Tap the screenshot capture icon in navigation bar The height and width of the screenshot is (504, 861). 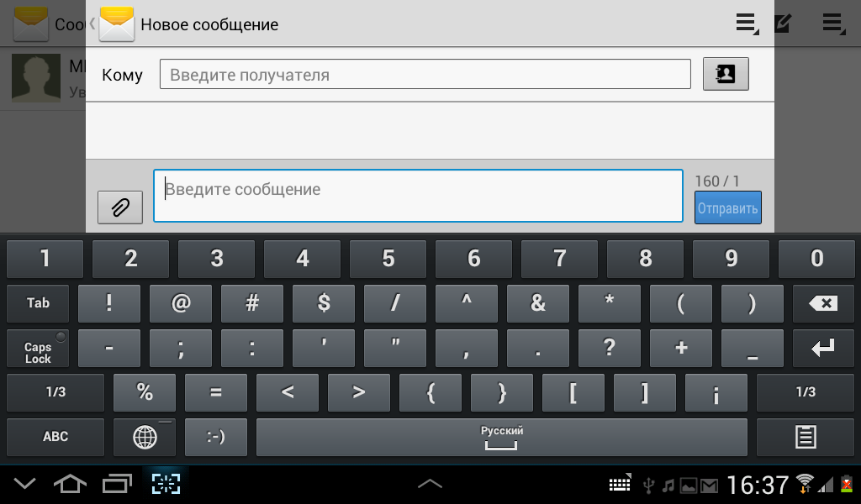pyautogui.click(x=166, y=484)
